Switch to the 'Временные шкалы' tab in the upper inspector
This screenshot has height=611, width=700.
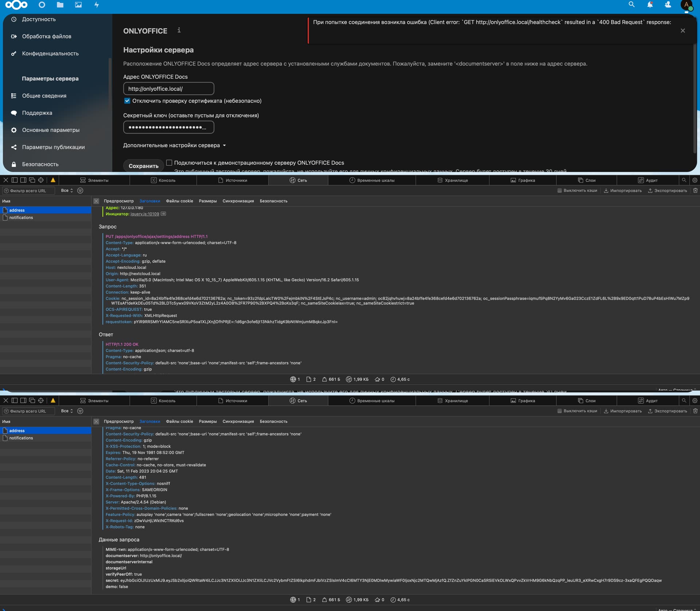pyautogui.click(x=372, y=180)
